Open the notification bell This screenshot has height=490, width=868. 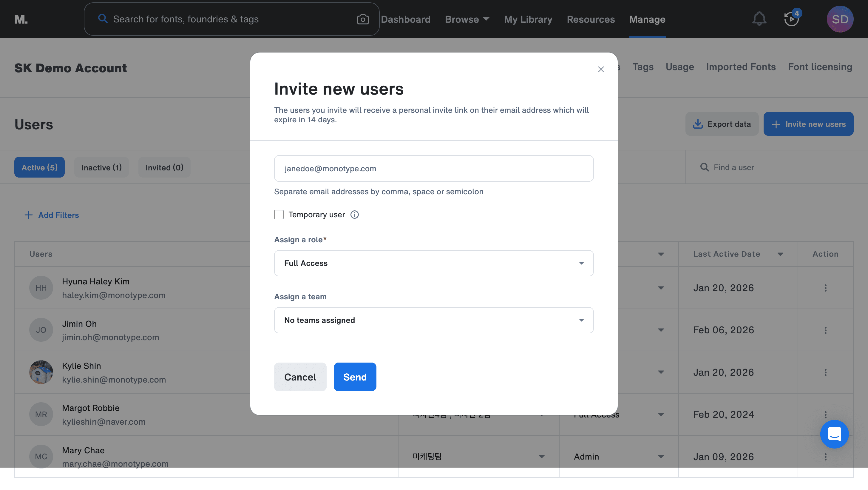click(x=759, y=19)
